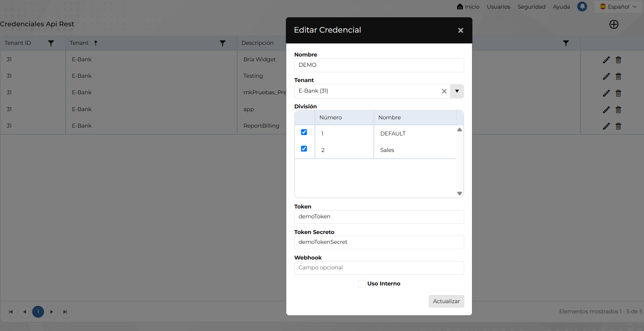Open the Tenant ID column filter
Image resolution: width=644 pixels, height=331 pixels.
tap(51, 43)
